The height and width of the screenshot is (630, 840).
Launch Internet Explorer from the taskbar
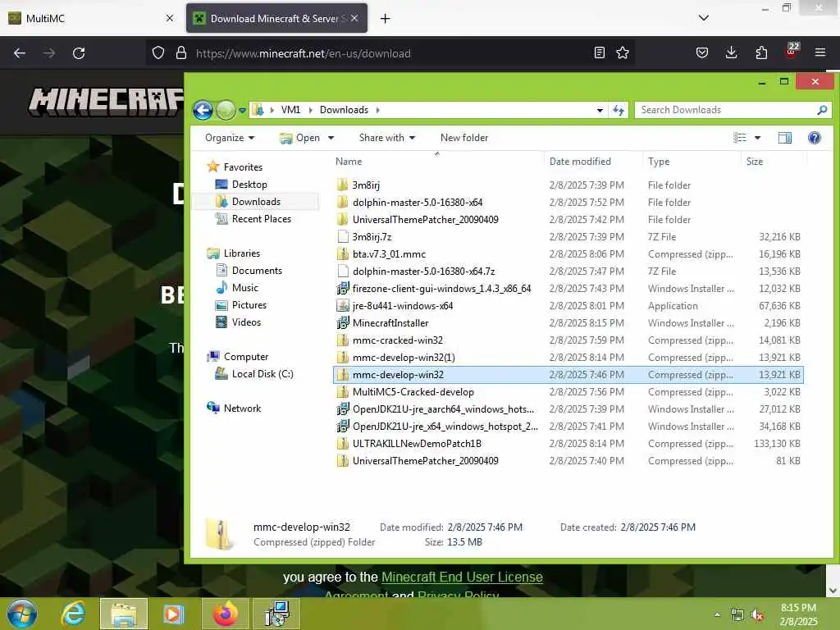point(73,614)
